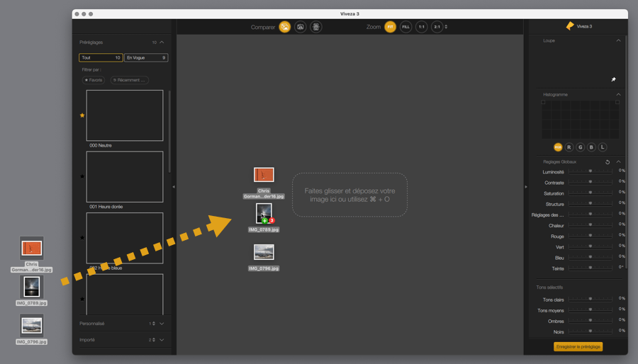Favorite the 002 Heure bleue preset star
Viewport: 638px width, 364px height.
pyautogui.click(x=82, y=238)
